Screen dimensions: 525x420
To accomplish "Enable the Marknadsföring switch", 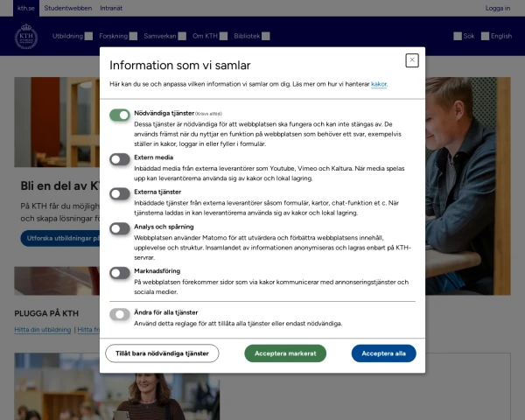I will [120, 272].
